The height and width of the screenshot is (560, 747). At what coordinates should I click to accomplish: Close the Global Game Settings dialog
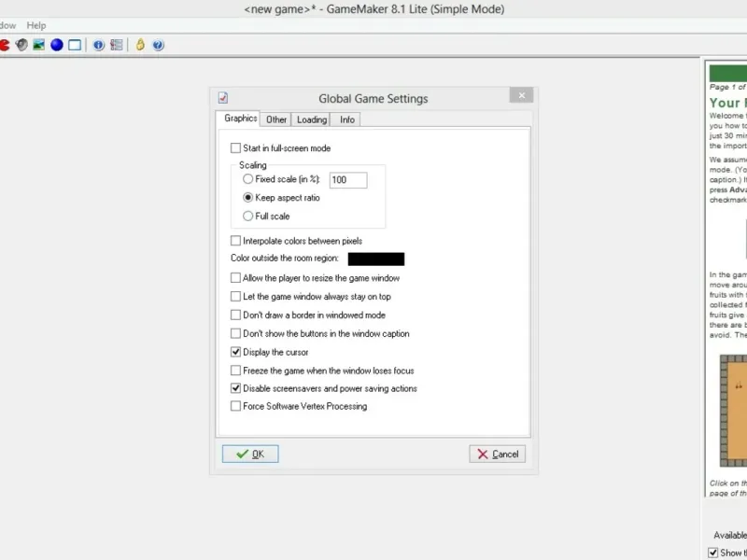click(521, 95)
